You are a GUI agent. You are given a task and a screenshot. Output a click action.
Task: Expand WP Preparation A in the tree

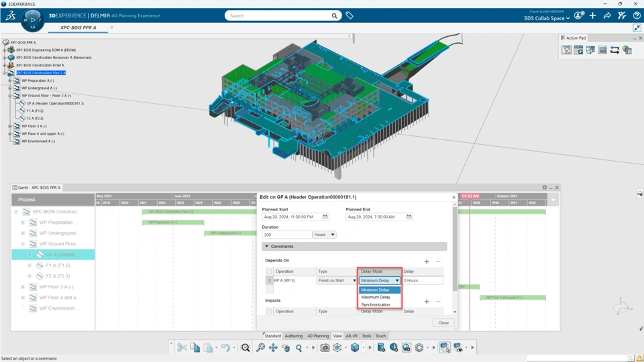click(10, 80)
